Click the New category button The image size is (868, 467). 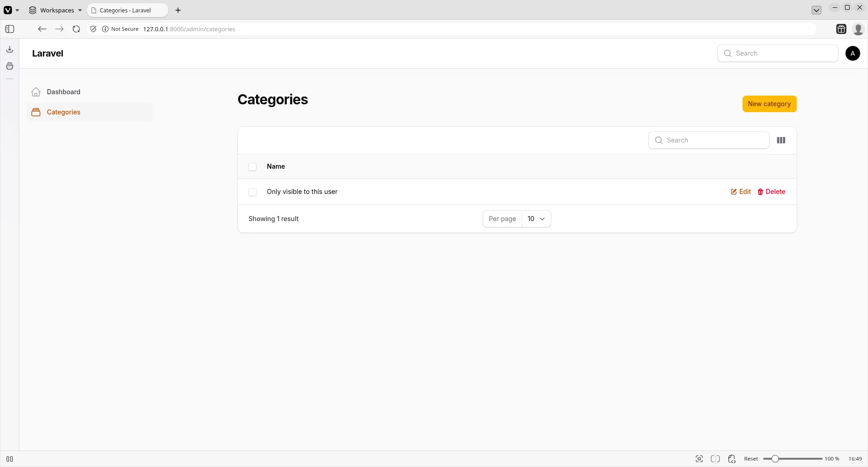(x=769, y=104)
